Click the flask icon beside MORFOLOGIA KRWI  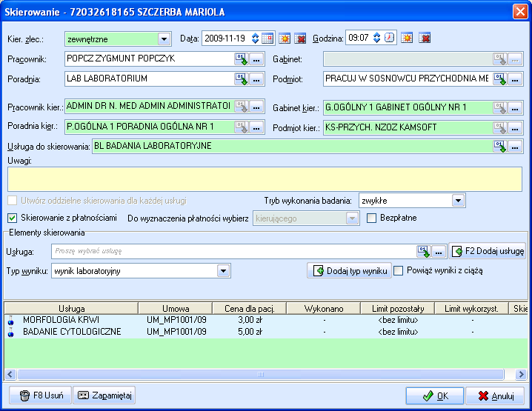tap(11, 320)
